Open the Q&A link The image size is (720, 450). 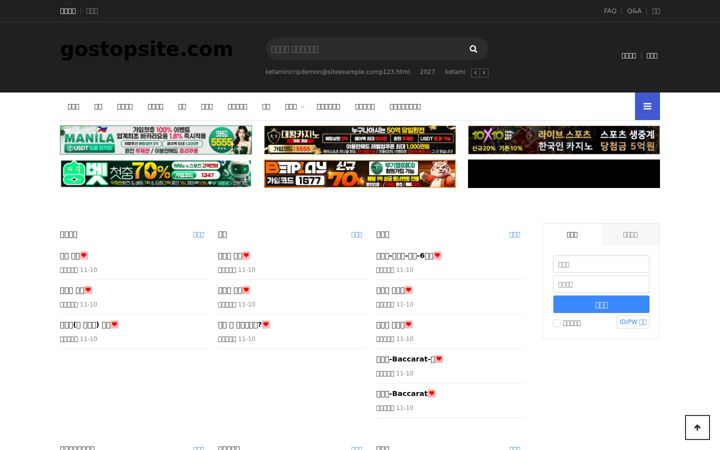634,11
